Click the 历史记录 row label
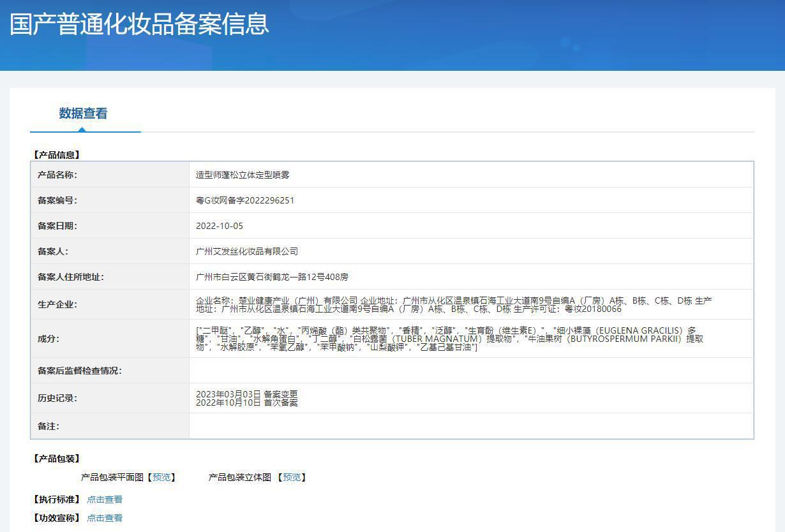785x532 pixels. click(x=57, y=398)
